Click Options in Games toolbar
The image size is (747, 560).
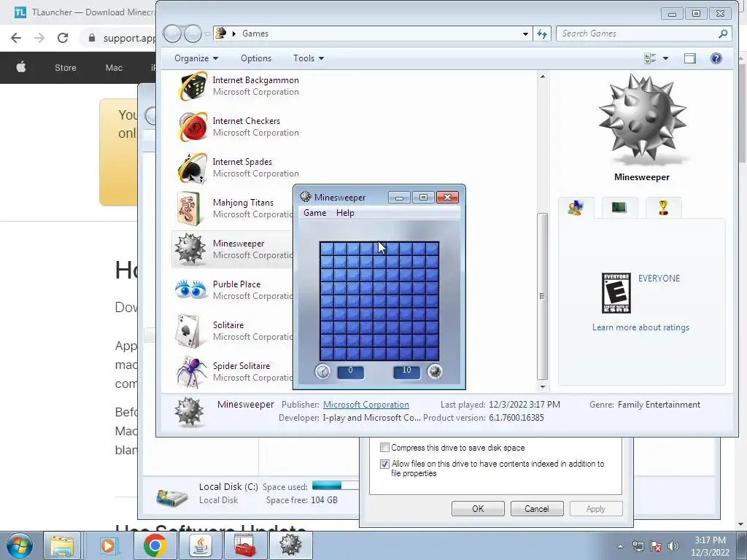256,58
